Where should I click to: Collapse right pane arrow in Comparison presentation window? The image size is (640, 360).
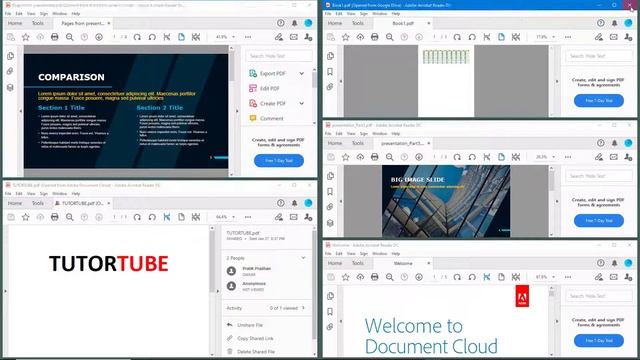[237, 111]
